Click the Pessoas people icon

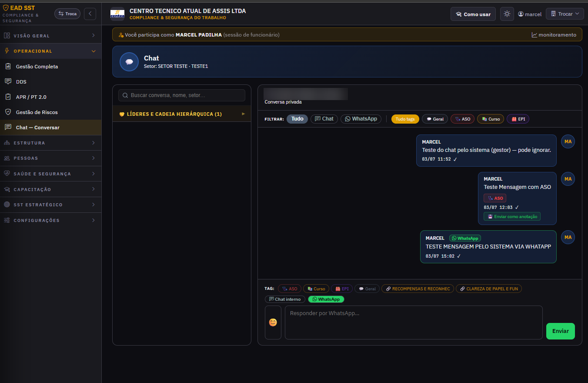click(x=7, y=158)
